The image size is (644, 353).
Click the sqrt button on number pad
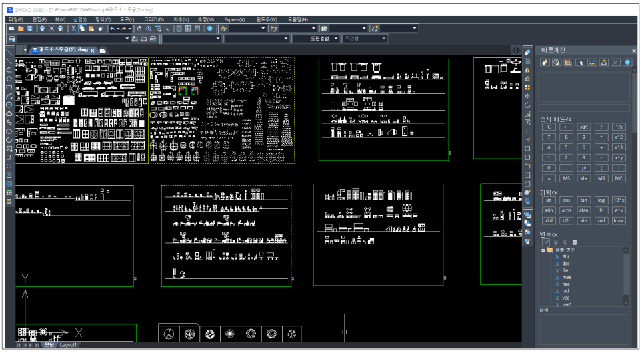(x=583, y=127)
